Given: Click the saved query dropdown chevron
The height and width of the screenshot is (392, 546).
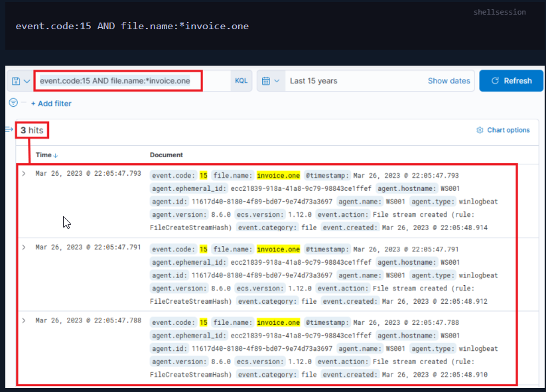Looking at the screenshot, I should click(27, 81).
